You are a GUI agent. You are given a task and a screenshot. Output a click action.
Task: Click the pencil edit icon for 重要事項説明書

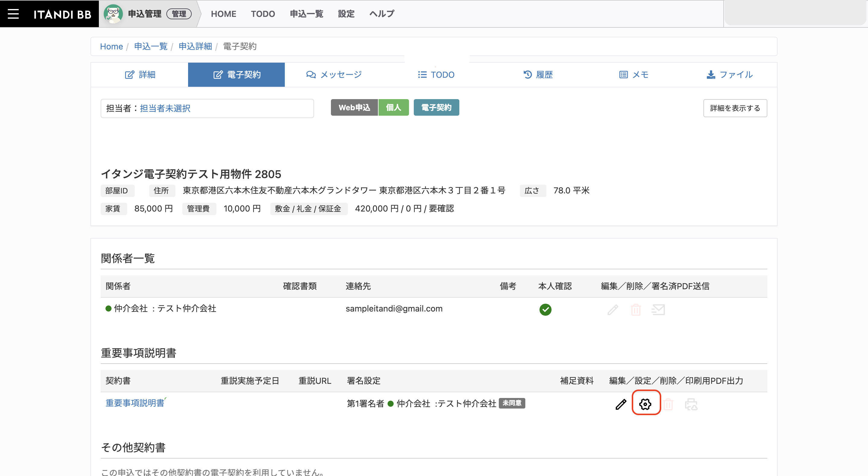pos(621,404)
